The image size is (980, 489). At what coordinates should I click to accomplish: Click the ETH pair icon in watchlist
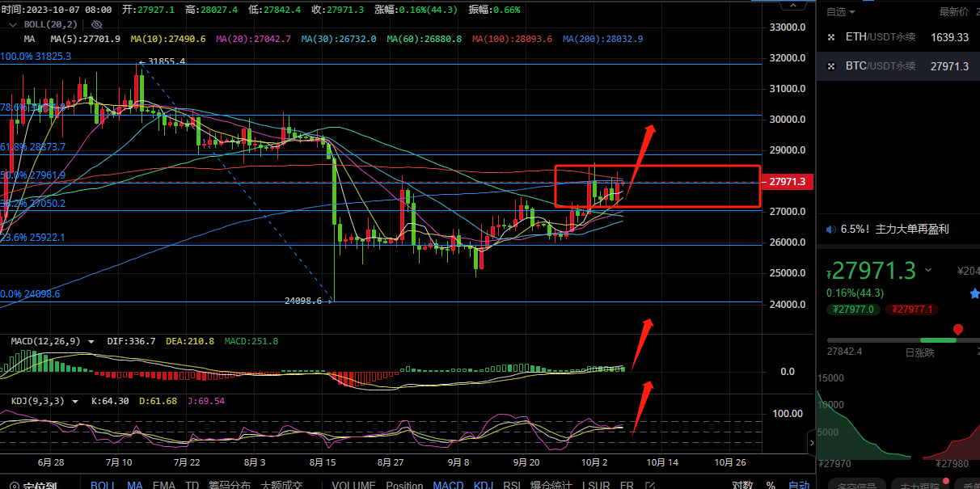point(831,37)
